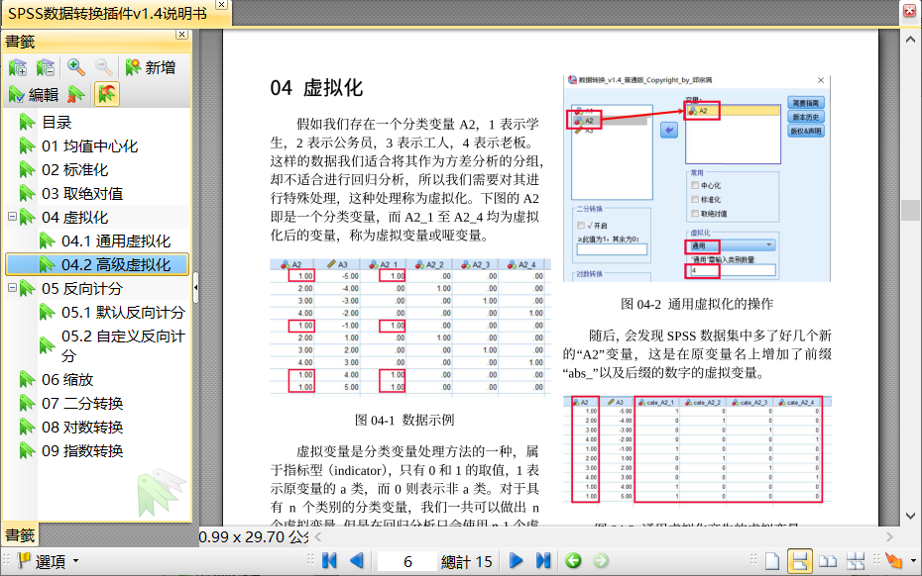
Task: Select bookmark 04 虚拟化
Action: (75, 217)
